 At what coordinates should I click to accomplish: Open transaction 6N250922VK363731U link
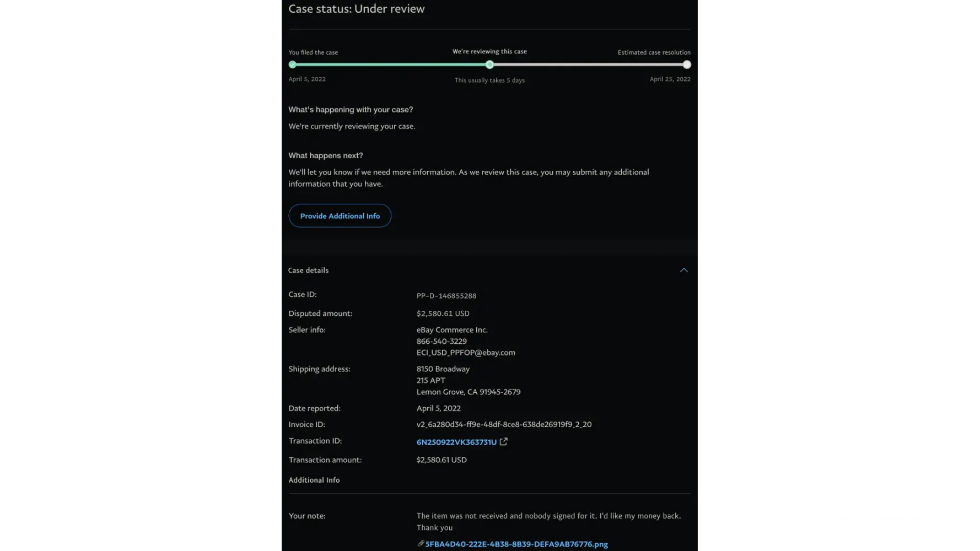click(456, 442)
